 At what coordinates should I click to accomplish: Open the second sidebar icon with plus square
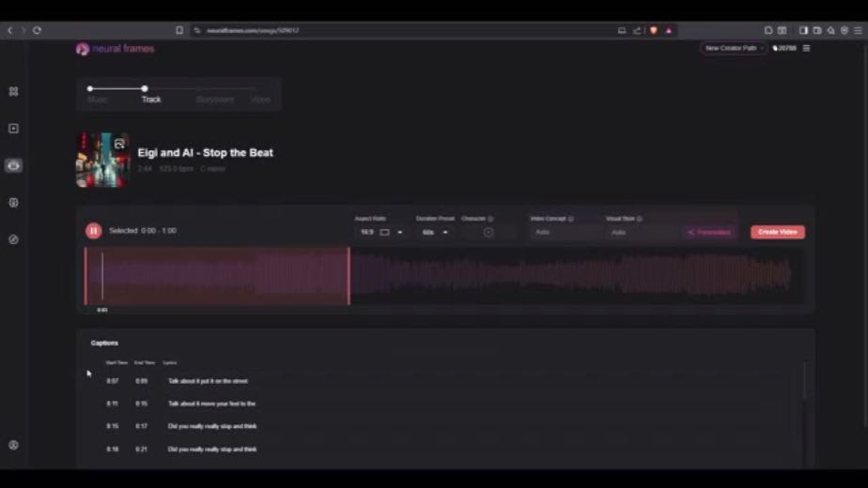coord(14,129)
